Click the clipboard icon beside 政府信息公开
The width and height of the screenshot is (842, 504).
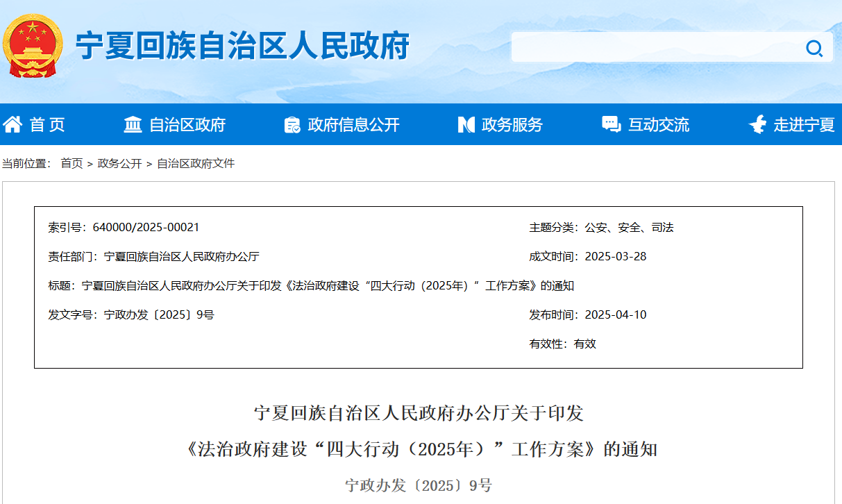pos(292,125)
